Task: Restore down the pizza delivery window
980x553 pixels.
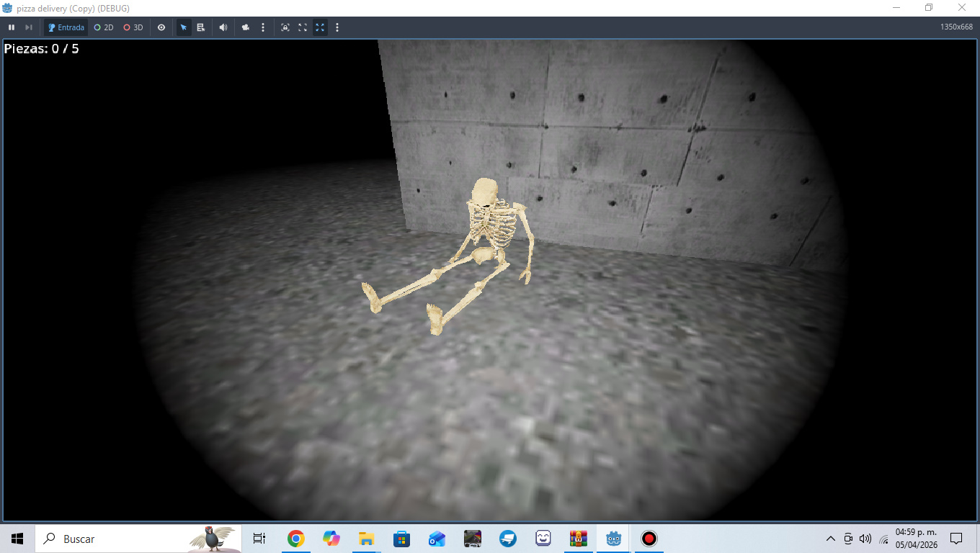Action: [x=929, y=8]
